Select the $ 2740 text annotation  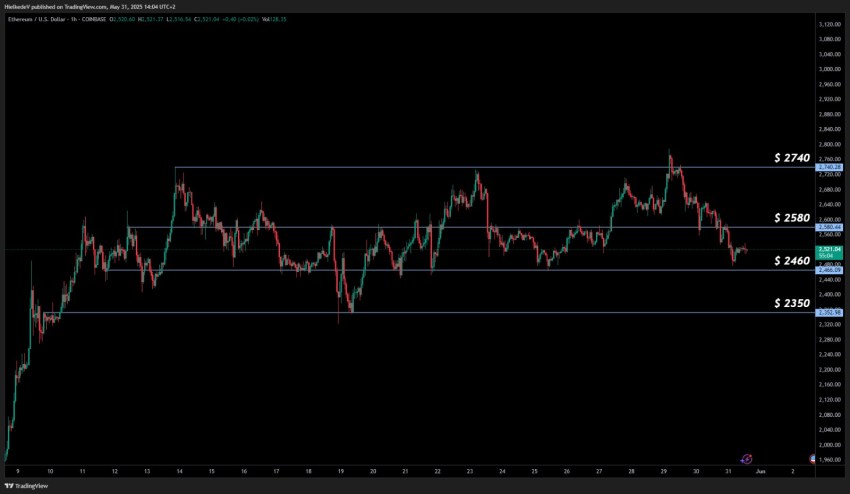pos(793,158)
